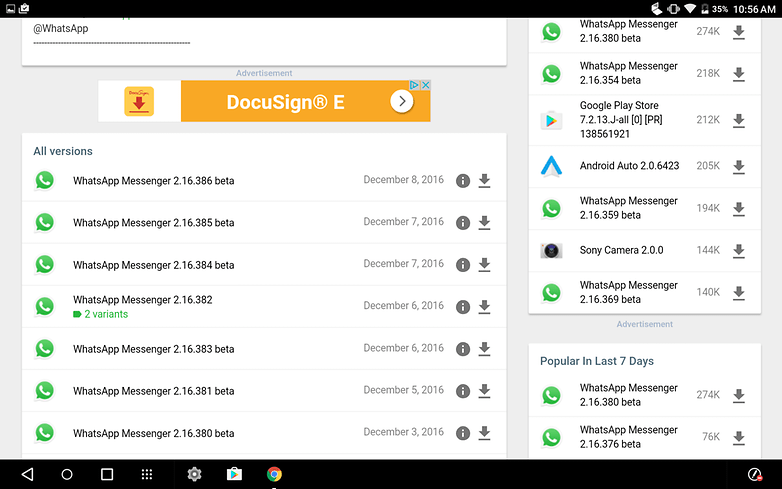The height and width of the screenshot is (489, 782).
Task: Open info for 2.16.380 beta in All versions
Action: (463, 433)
